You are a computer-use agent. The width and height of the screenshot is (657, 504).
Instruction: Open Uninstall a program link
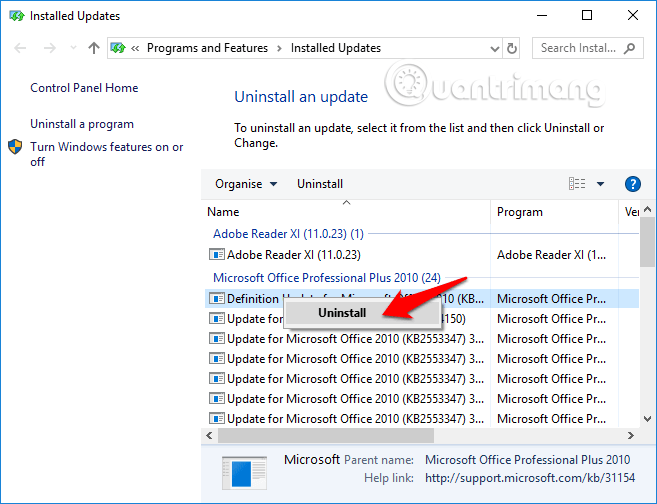82,124
